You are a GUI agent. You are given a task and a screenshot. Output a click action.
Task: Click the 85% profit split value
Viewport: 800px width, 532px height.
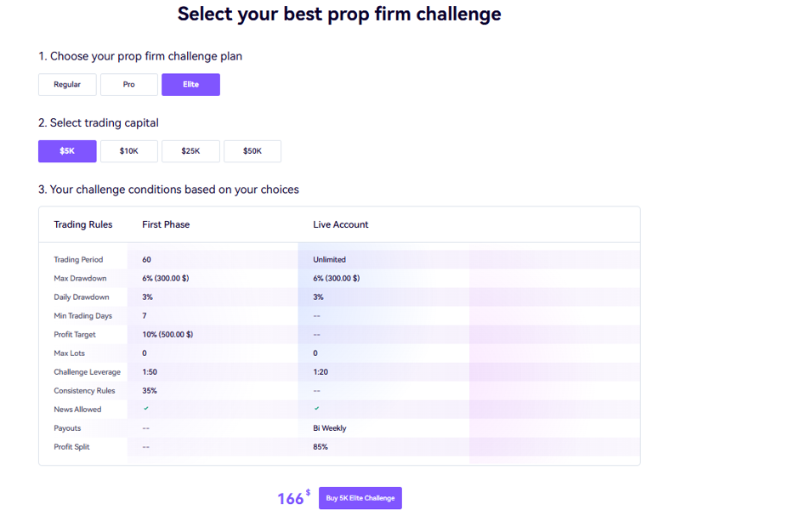[321, 446]
